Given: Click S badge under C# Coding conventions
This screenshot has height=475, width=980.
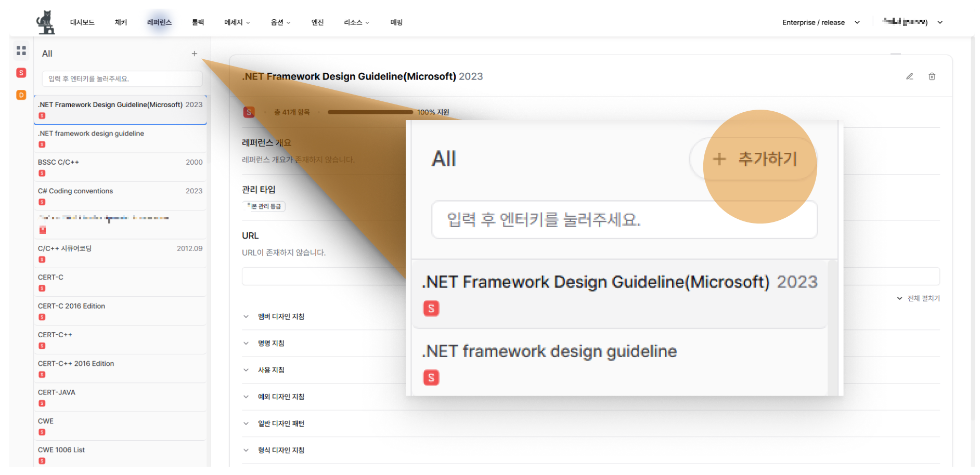Looking at the screenshot, I should pos(42,202).
